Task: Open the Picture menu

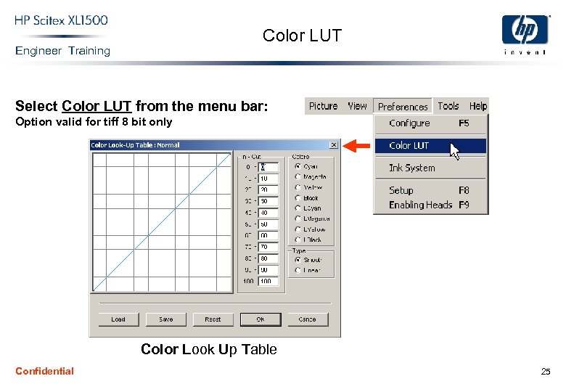Action: point(323,106)
